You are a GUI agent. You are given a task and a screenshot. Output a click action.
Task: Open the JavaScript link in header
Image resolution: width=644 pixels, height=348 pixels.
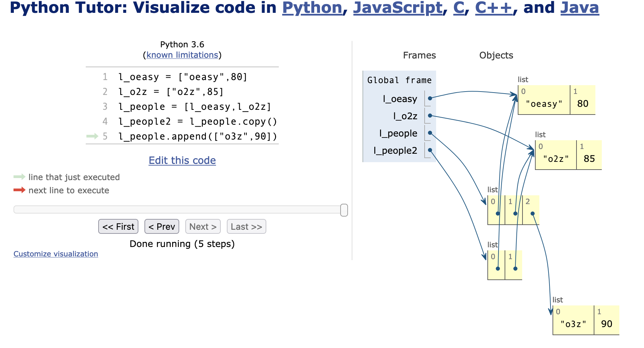point(398,8)
